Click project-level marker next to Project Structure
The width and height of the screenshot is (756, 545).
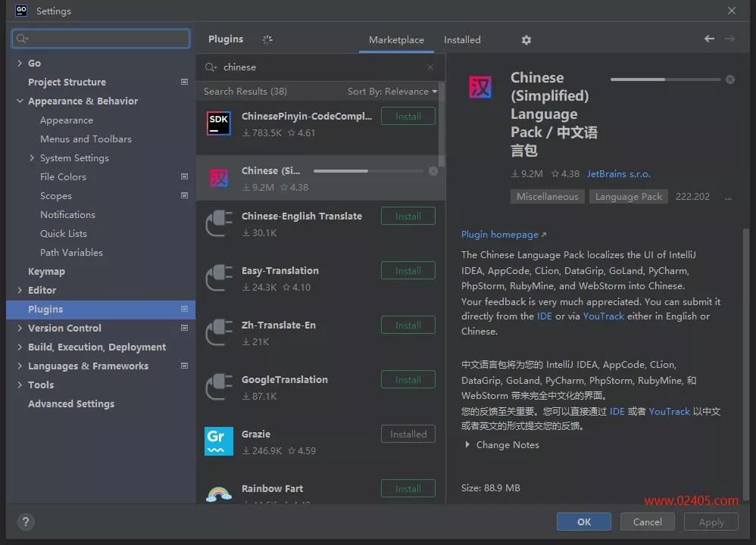184,82
